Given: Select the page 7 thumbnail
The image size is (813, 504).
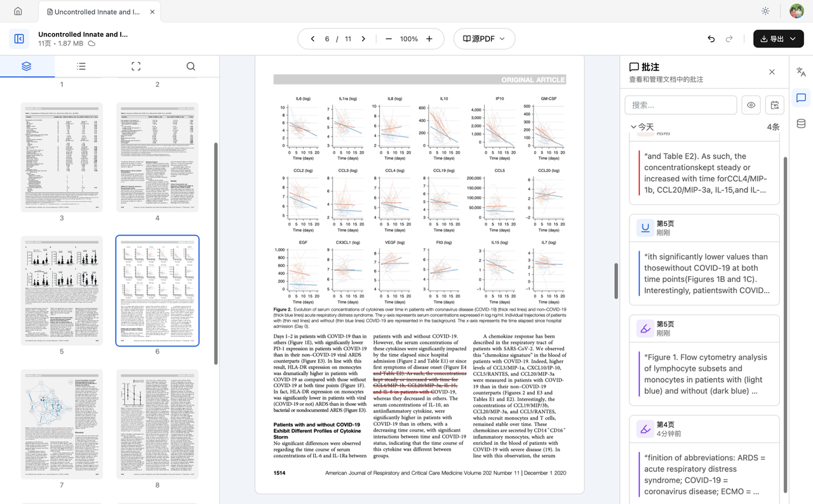Looking at the screenshot, I should pos(62,424).
